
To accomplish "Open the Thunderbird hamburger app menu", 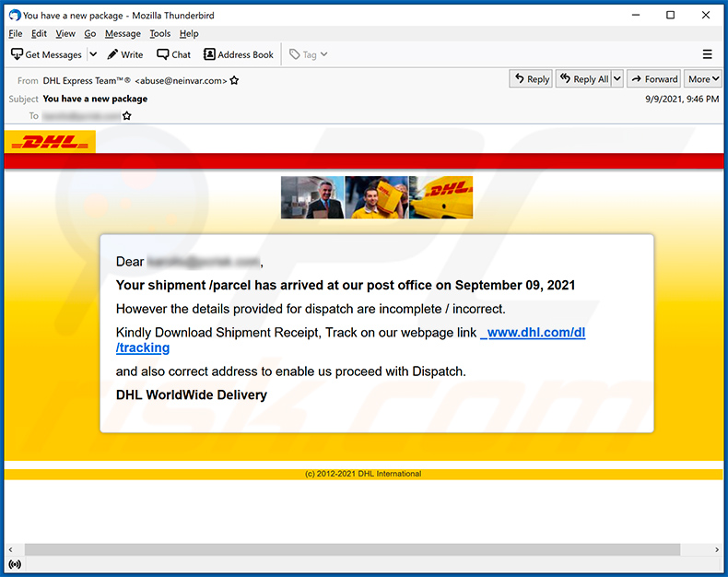I will point(707,54).
